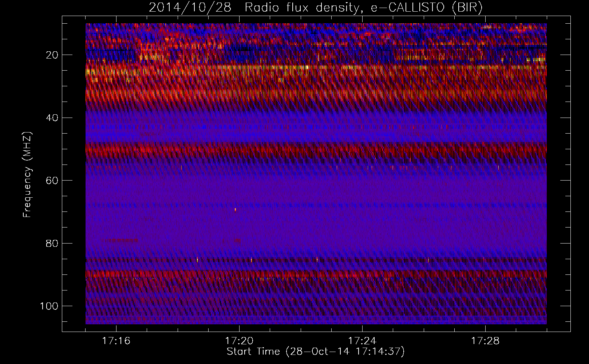Click the '100' frequency tick label

(x=49, y=306)
